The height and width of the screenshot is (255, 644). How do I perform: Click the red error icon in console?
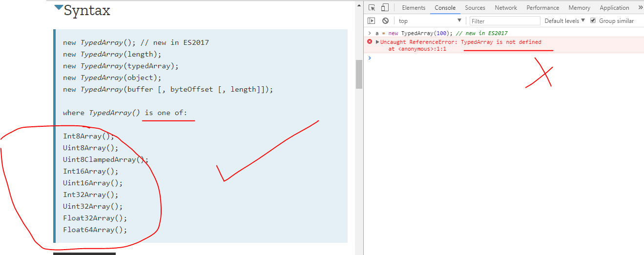pos(370,42)
